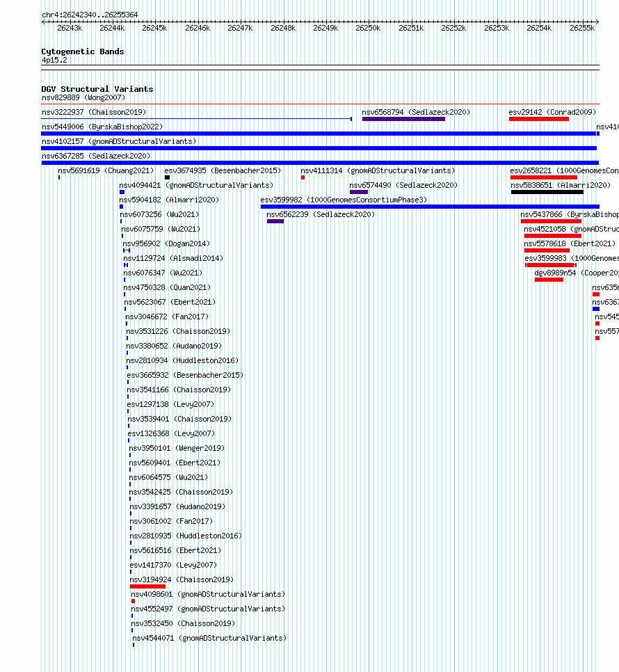Click nsv6367285 (Sedlazeck2020) label
This screenshot has height=672, width=619.
96,156
